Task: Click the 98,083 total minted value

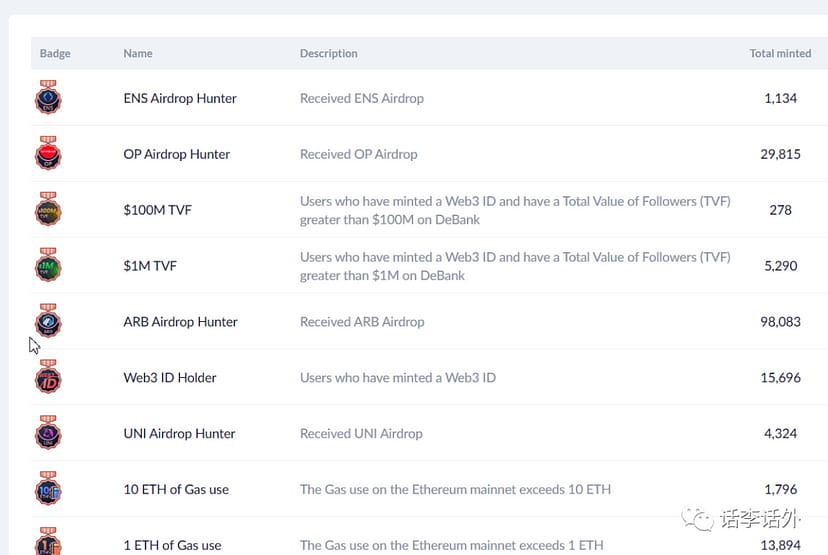Action: (780, 322)
